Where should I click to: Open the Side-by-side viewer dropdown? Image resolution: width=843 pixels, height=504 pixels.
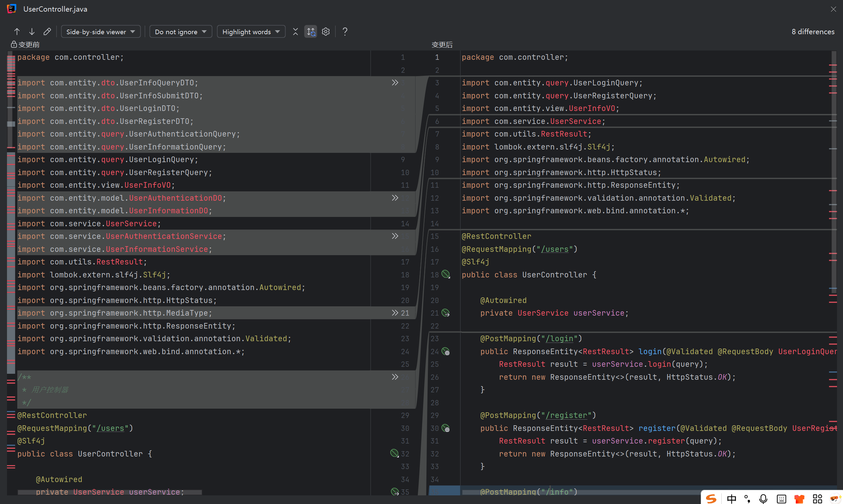pos(101,32)
